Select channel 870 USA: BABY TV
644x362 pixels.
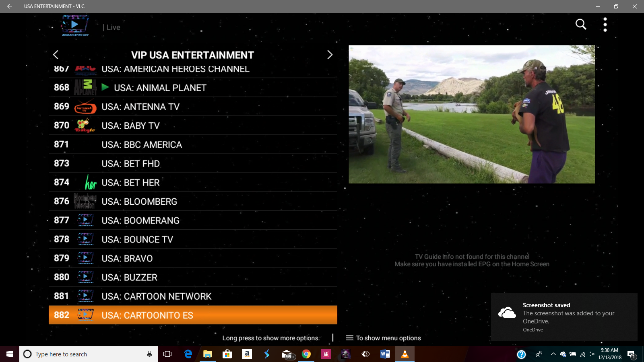193,125
